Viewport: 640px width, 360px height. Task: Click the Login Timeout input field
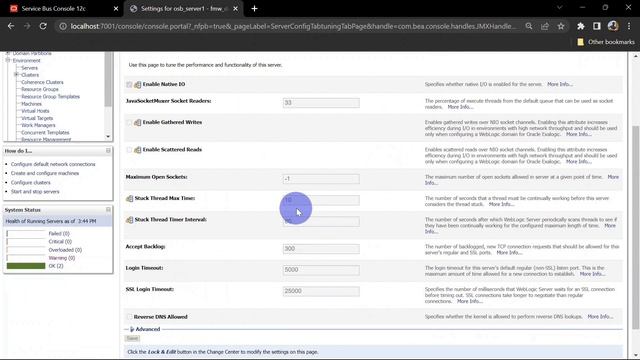pos(321,270)
